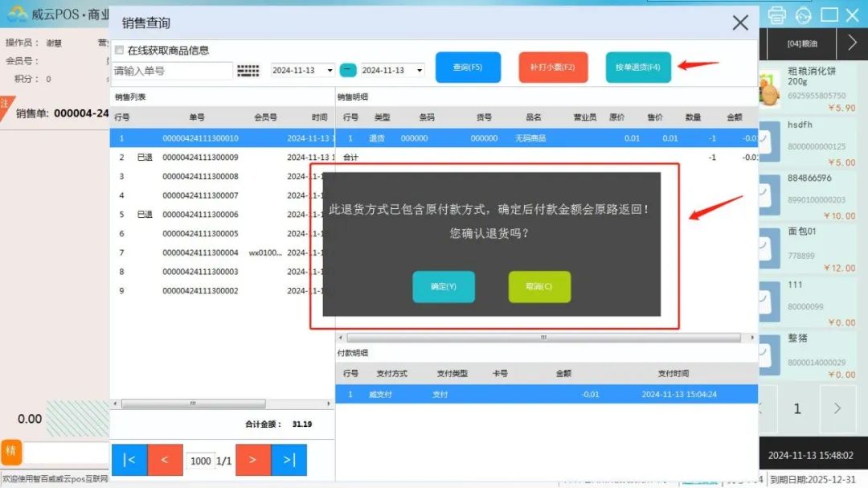Select the [04]粮油 category tab
The image size is (868, 488).
coord(803,43)
